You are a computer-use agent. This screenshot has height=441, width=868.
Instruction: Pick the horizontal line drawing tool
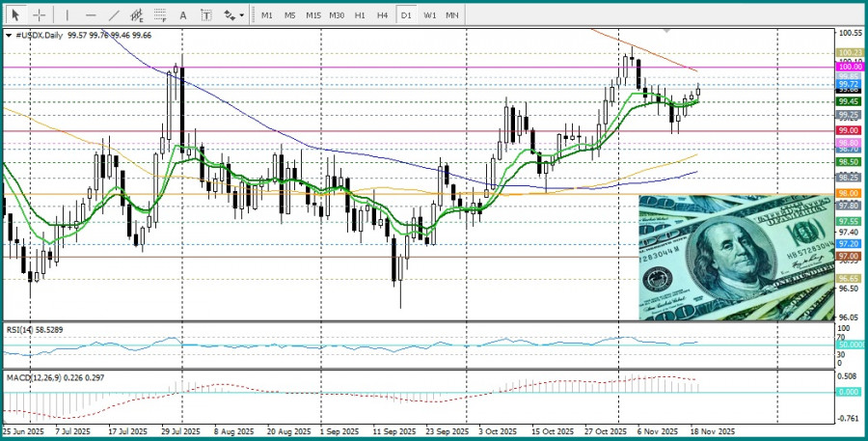pos(91,15)
